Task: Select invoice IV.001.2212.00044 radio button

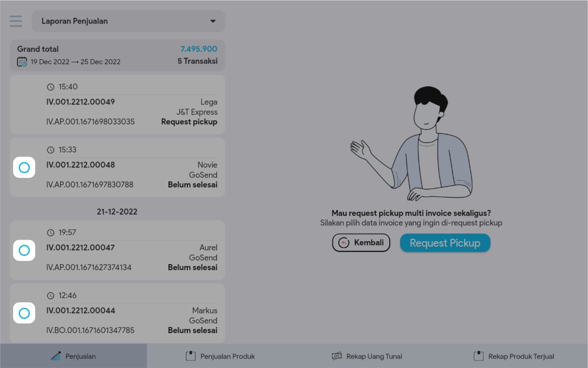Action: click(x=24, y=313)
